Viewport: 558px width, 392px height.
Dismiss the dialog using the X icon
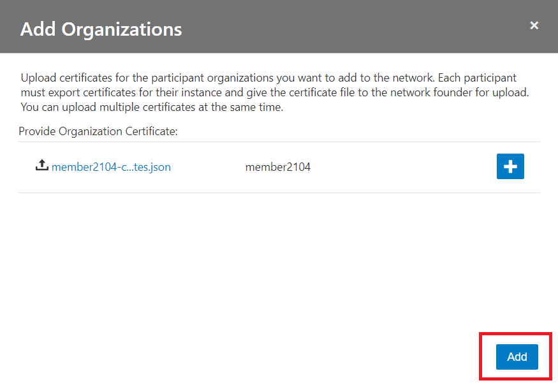(x=534, y=25)
